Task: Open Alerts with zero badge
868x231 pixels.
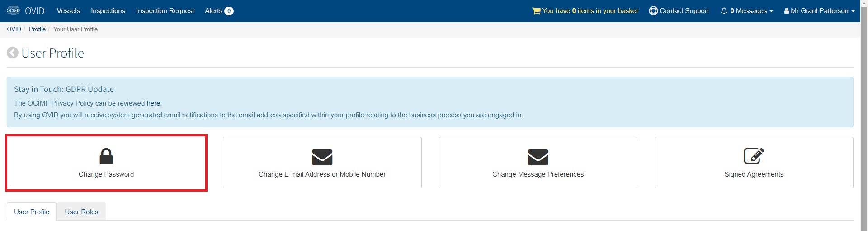Action: coord(219,11)
